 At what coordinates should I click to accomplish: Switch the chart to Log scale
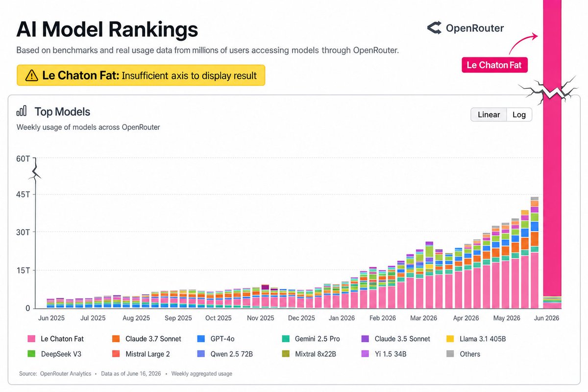point(519,115)
